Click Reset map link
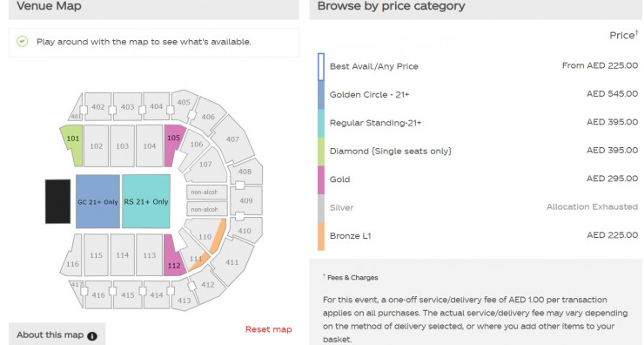Image resolution: width=644 pixels, height=345 pixels. click(269, 329)
